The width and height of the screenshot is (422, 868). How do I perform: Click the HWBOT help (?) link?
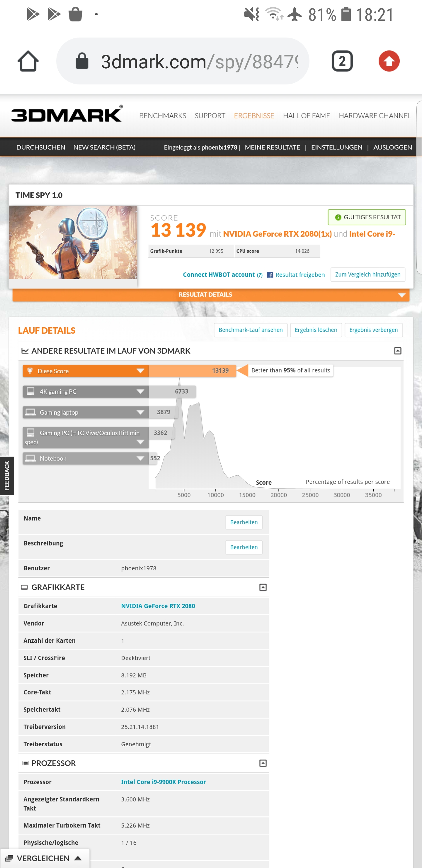[260, 275]
